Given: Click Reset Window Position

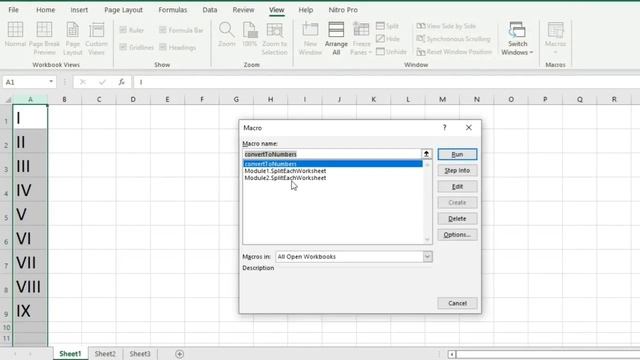Looking at the screenshot, I should [x=454, y=52].
